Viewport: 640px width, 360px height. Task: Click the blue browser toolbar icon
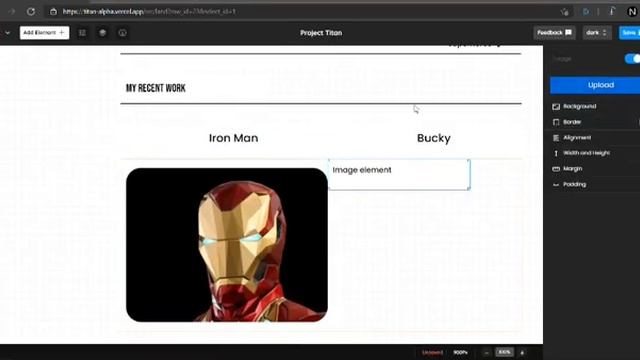(586, 11)
